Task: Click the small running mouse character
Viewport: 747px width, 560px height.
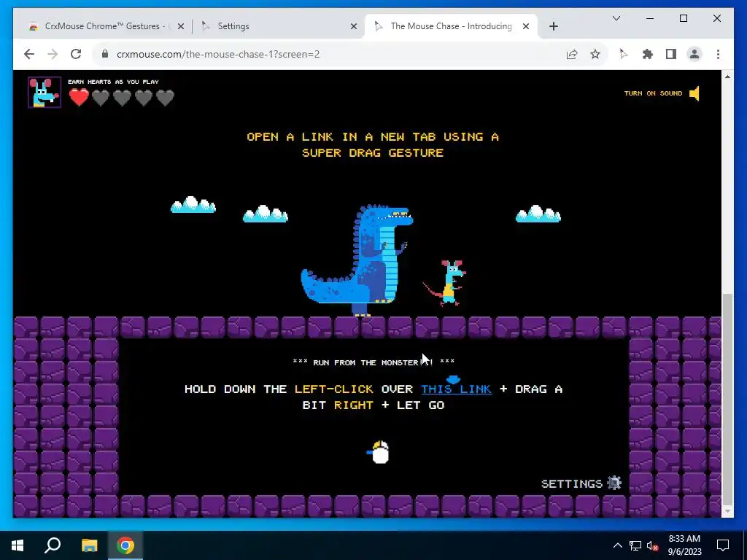Action: pyautogui.click(x=446, y=283)
